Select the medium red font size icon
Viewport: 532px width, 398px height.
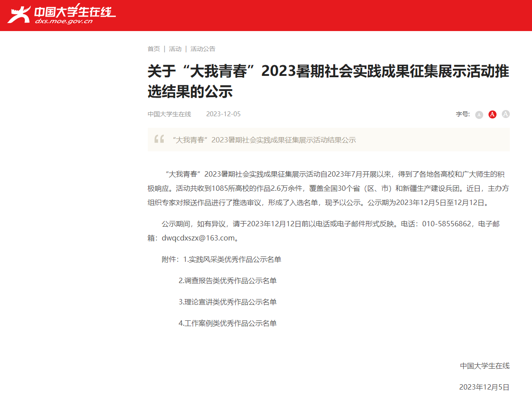[x=492, y=114]
